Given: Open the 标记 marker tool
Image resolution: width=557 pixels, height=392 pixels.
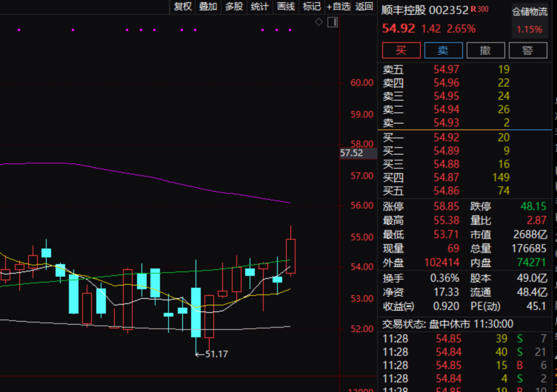Looking at the screenshot, I should 312,7.
